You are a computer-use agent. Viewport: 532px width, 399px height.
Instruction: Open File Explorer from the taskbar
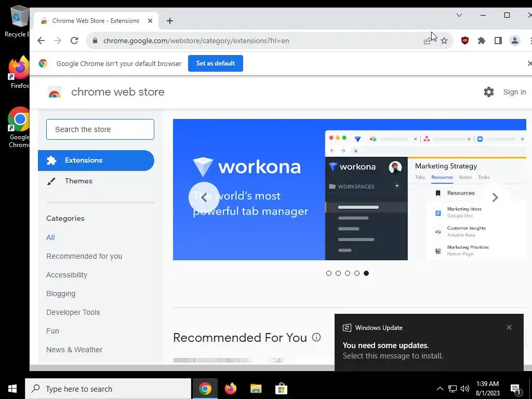pos(256,389)
